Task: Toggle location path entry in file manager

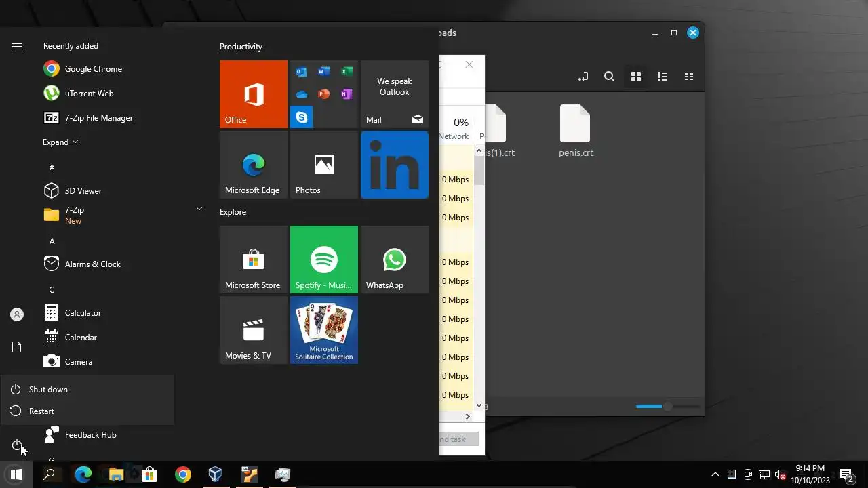Action: tap(583, 77)
